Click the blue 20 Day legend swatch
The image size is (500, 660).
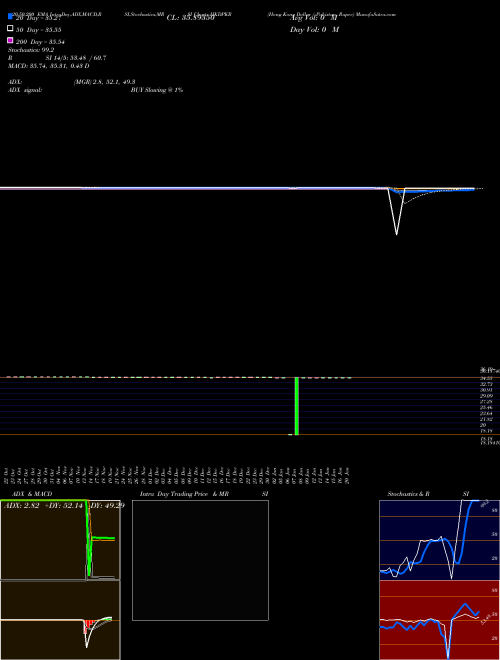[x=10, y=17]
